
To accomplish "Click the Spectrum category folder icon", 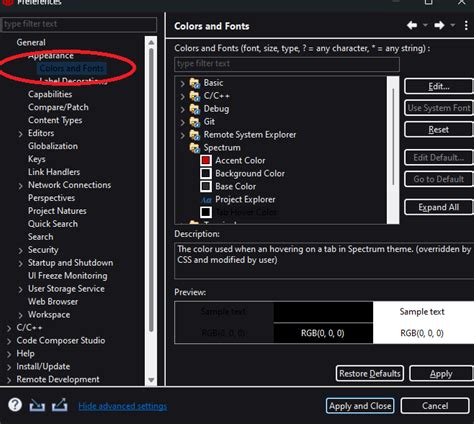I will pyautogui.click(x=195, y=147).
